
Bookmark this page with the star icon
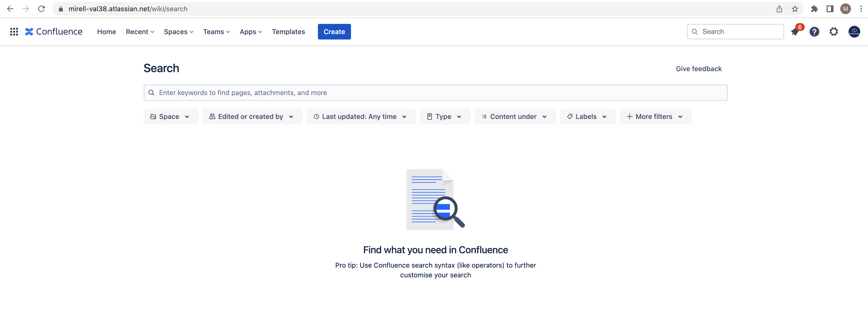794,9
